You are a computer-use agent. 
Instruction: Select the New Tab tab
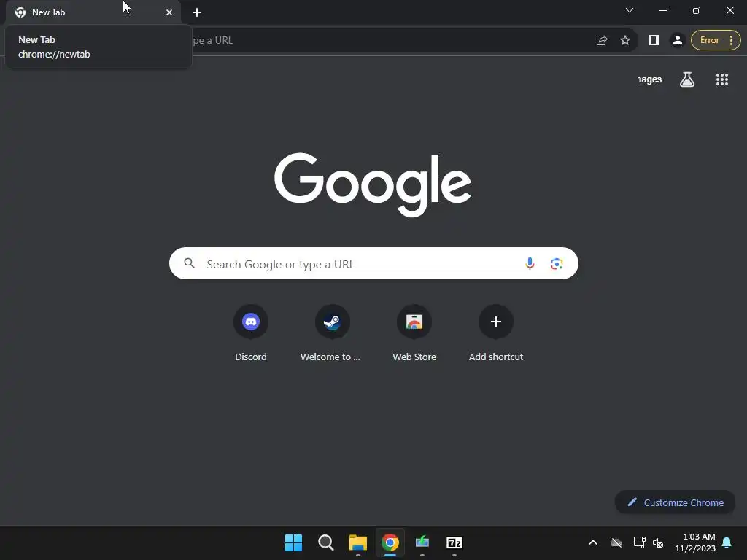pos(93,12)
